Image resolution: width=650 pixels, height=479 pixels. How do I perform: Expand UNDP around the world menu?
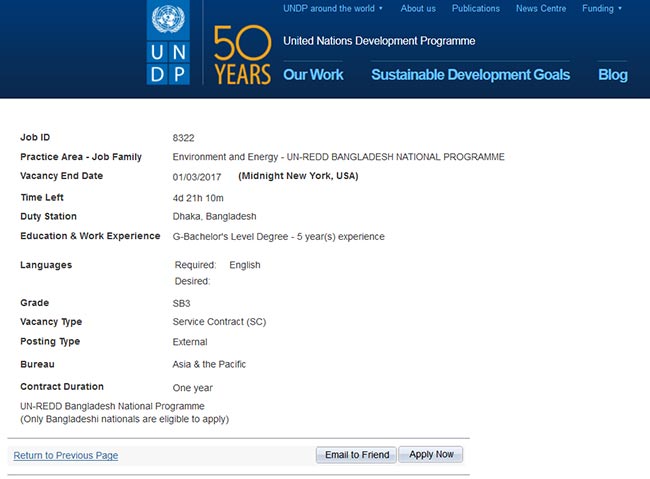pos(333,8)
